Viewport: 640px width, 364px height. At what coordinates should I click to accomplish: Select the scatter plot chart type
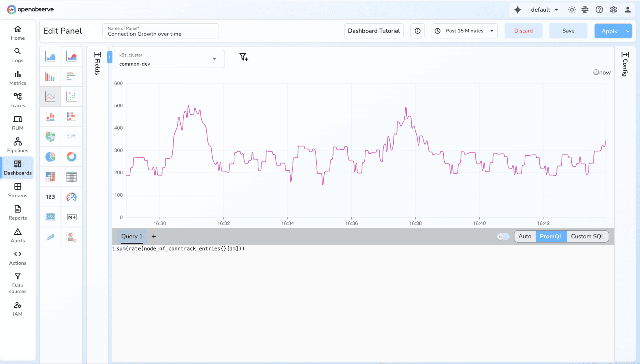coord(71,96)
